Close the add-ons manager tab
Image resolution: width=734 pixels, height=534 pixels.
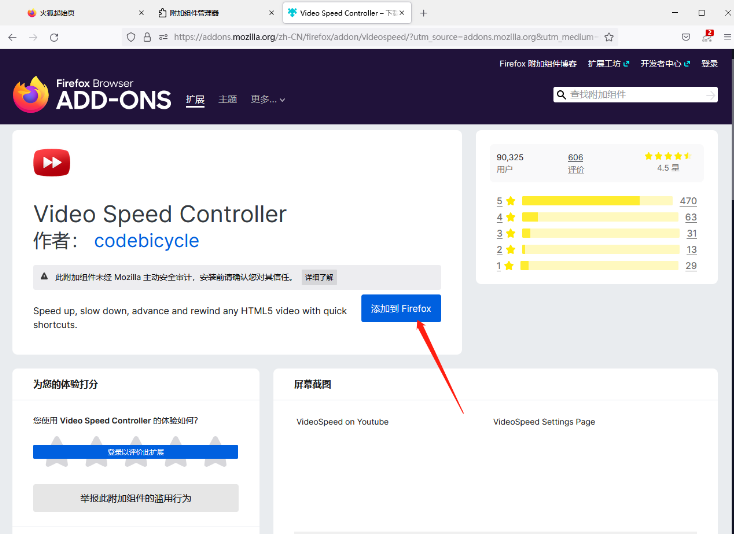[x=272, y=13]
